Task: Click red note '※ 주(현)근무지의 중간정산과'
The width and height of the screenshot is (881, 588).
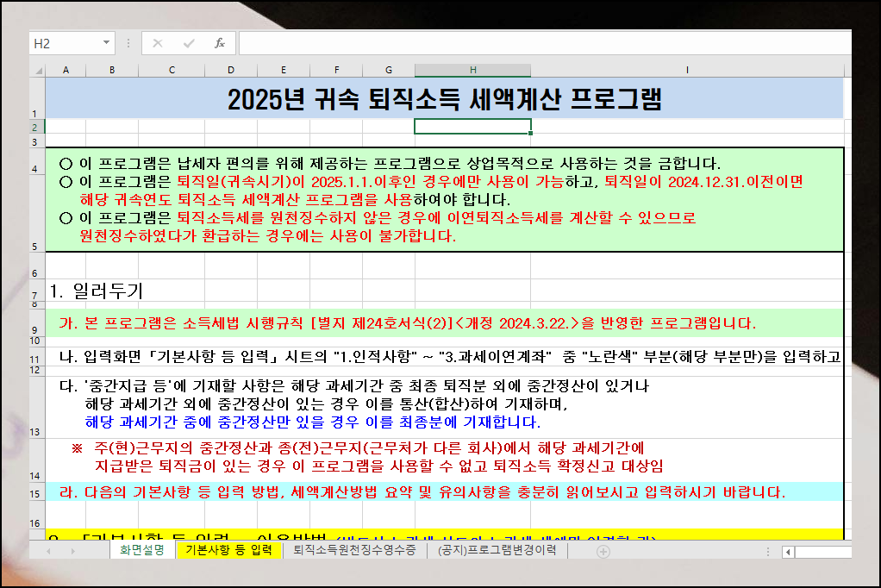Action: point(172,448)
